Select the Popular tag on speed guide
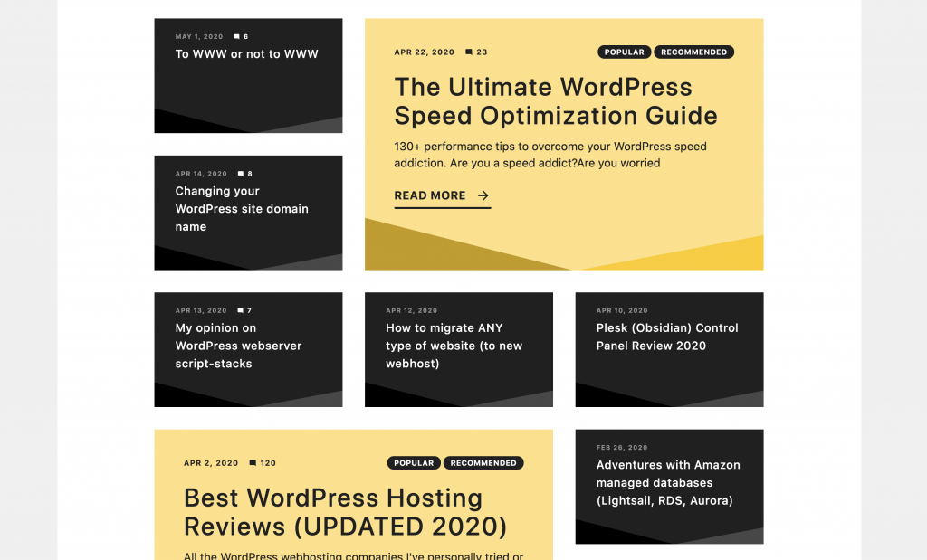Screen dimensions: 927x560 pyautogui.click(x=624, y=52)
